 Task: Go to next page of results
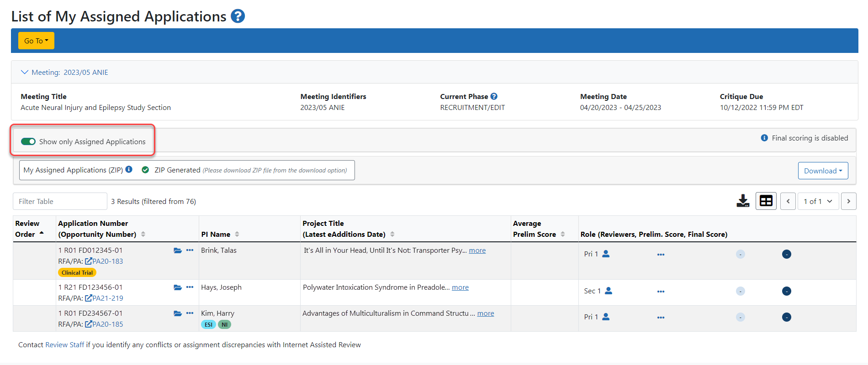click(x=848, y=201)
